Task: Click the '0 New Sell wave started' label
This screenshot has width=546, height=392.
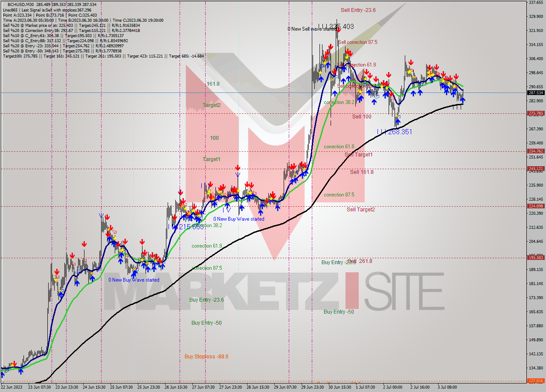Action: (312, 29)
